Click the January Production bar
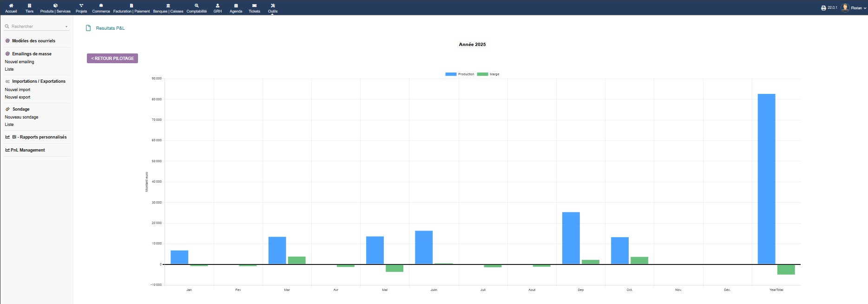The image size is (868, 304). (179, 258)
